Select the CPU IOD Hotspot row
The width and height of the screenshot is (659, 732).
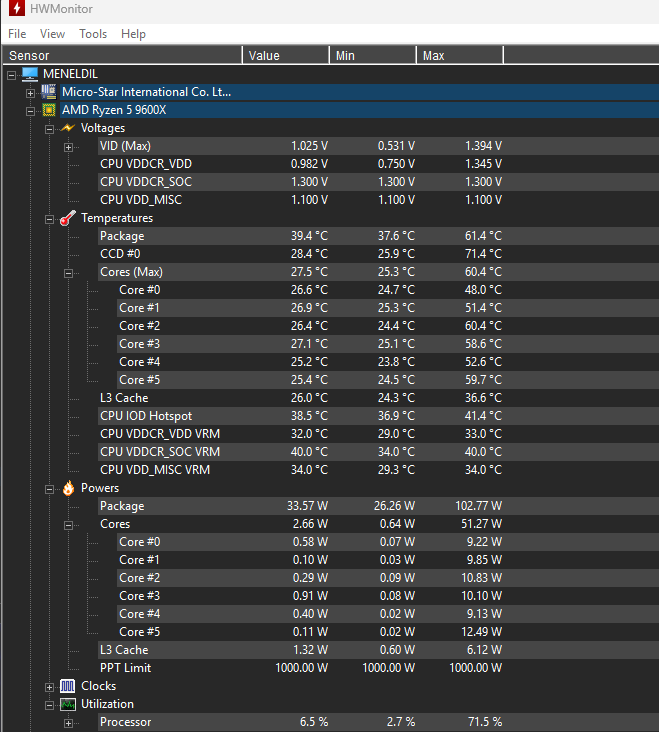[378, 416]
